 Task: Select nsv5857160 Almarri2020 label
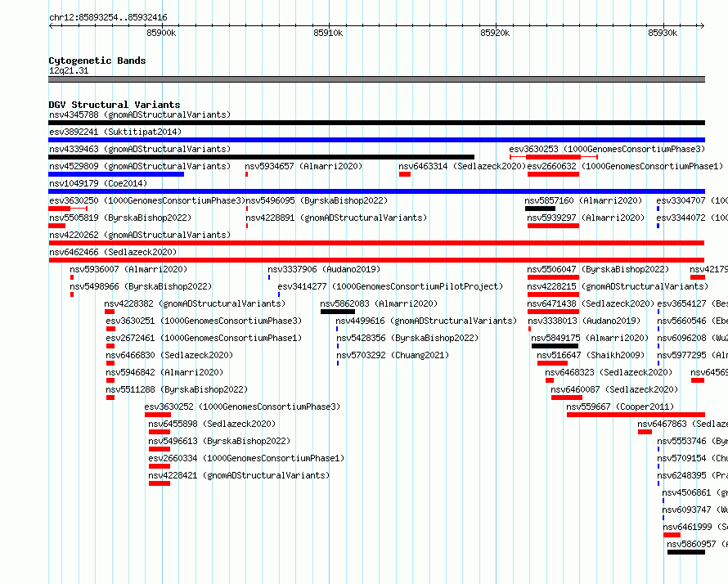point(583,200)
